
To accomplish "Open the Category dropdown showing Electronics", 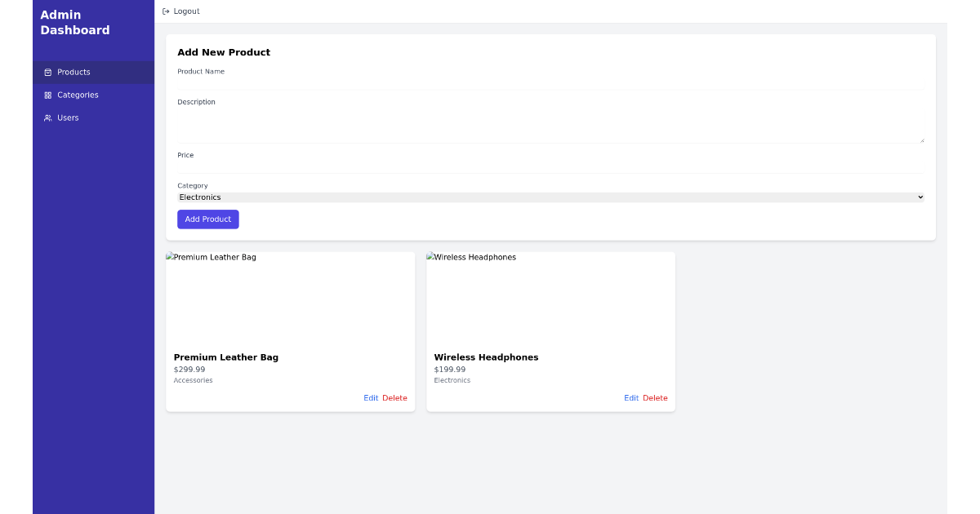I will coord(549,197).
